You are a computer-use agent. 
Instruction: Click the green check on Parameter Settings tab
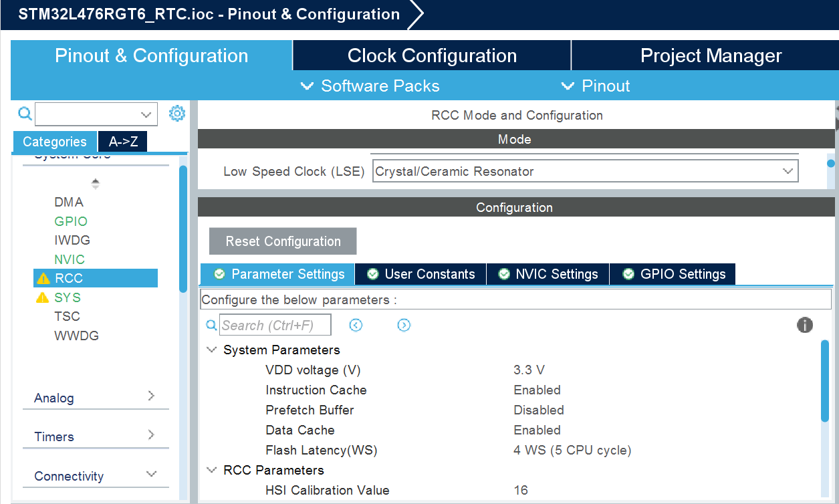pos(219,274)
